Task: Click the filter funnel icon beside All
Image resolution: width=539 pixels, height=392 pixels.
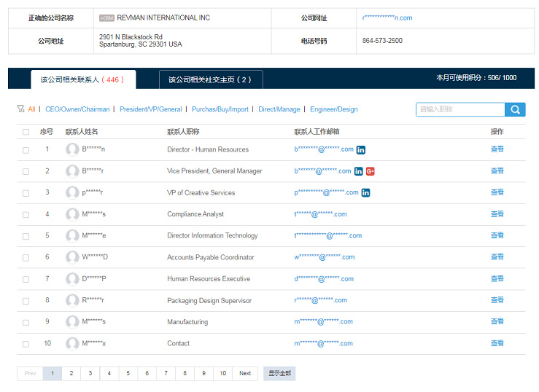Action: click(20, 109)
